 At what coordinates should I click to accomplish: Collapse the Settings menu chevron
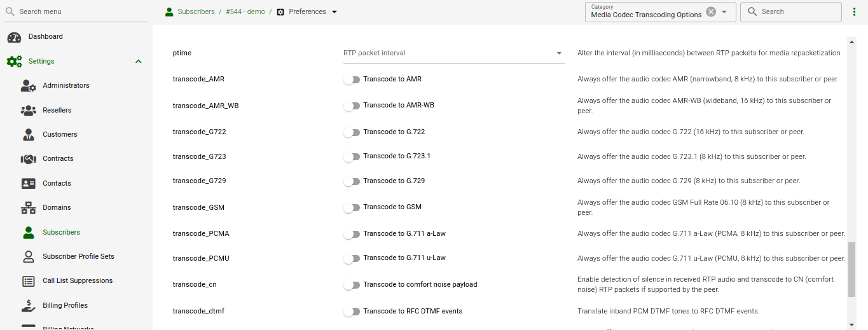pyautogui.click(x=139, y=62)
